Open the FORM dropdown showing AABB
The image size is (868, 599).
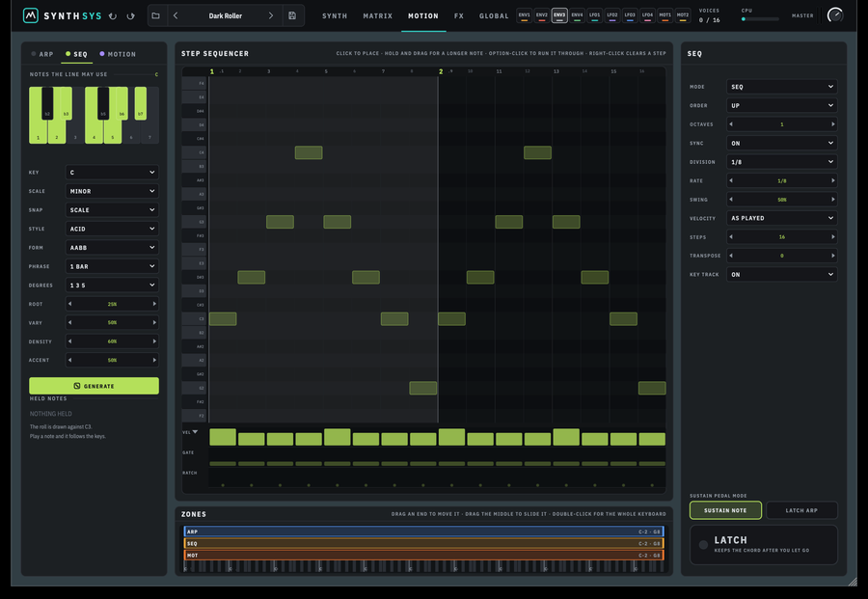point(112,248)
